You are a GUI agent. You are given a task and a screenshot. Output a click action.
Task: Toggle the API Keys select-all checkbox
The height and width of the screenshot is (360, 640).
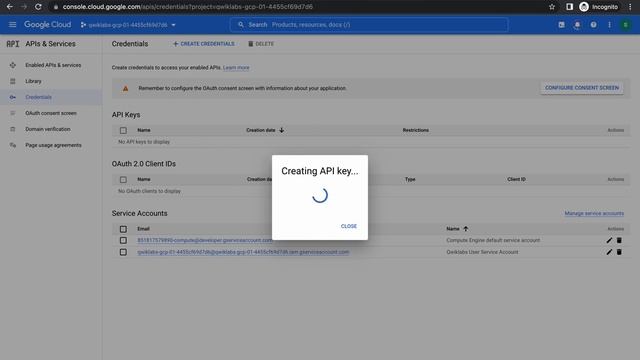pos(123,130)
